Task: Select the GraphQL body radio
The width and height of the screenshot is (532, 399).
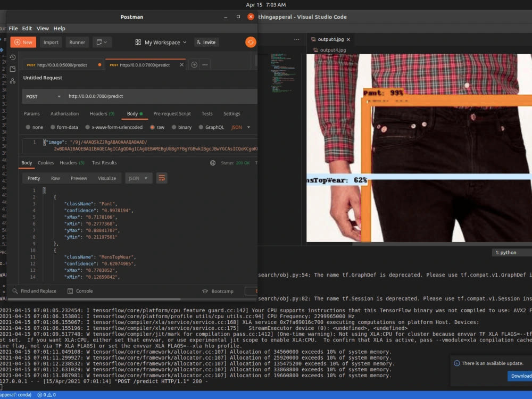Action: click(201, 127)
